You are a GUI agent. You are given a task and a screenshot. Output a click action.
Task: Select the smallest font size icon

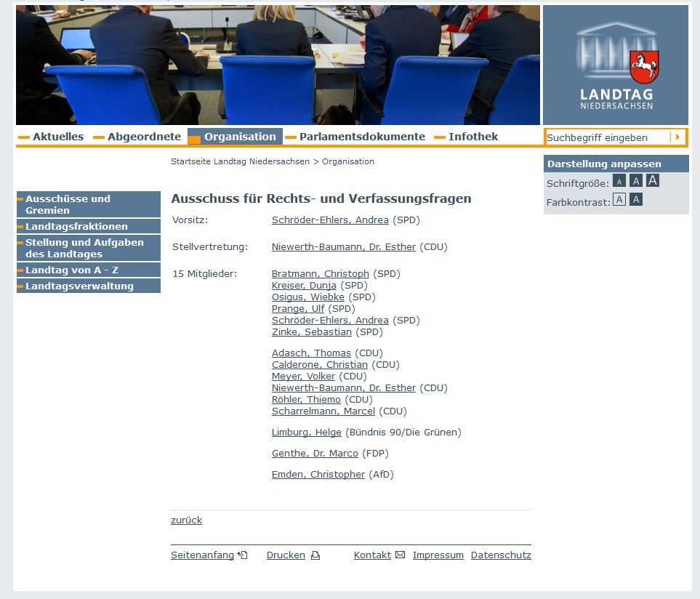pyautogui.click(x=619, y=181)
